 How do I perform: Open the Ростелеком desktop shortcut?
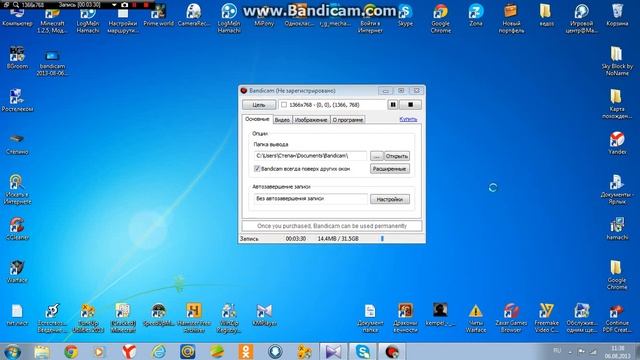click(x=17, y=100)
